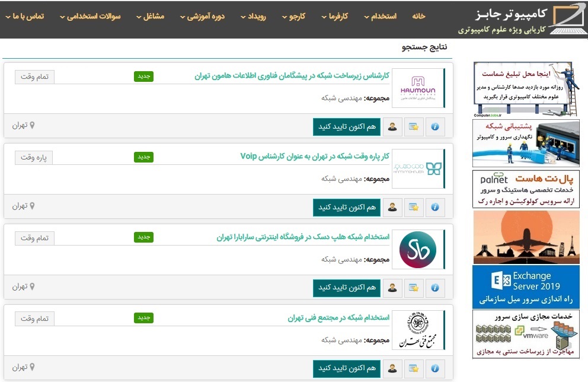588x382 pixels.
Task: Open info icon for Haumoun network job
Action: point(435,127)
